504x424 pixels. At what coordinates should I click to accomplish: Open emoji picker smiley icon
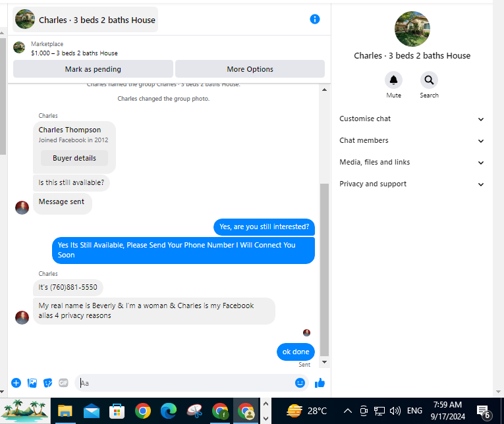(x=300, y=383)
